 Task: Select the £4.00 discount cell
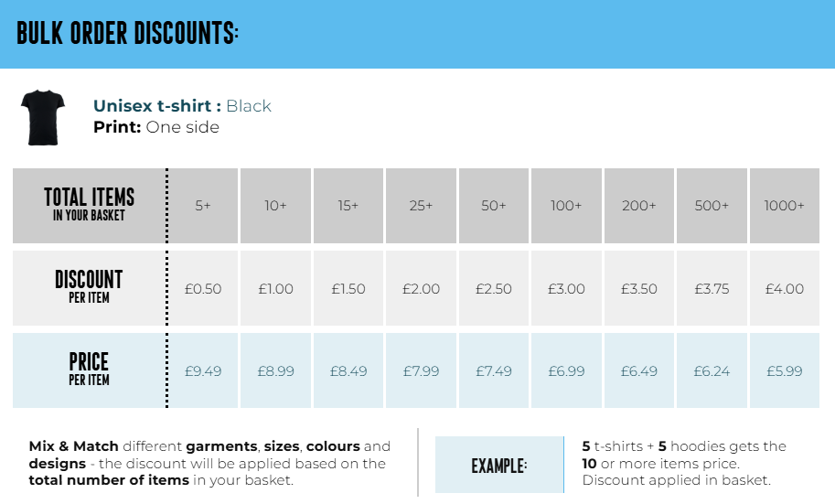tap(784, 289)
